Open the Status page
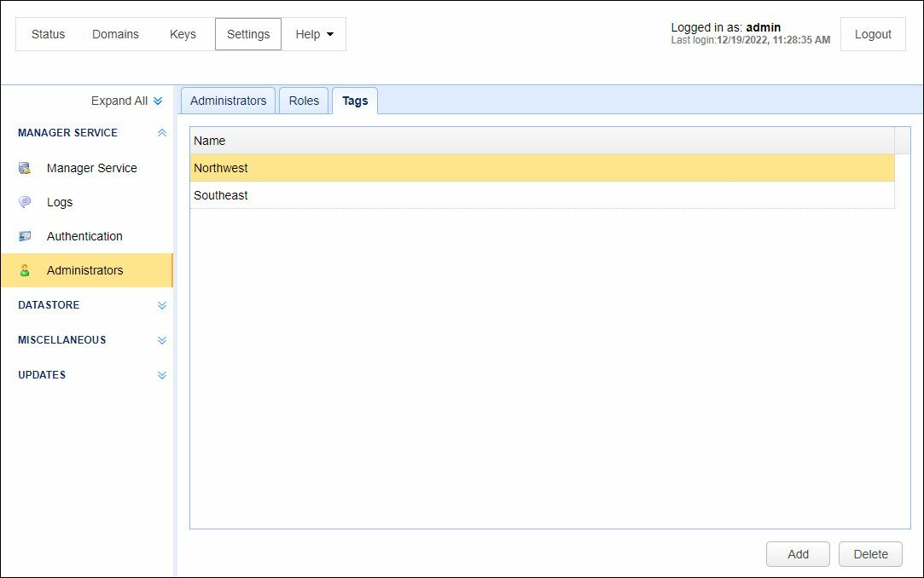Viewport: 924px width, 578px height. point(49,34)
